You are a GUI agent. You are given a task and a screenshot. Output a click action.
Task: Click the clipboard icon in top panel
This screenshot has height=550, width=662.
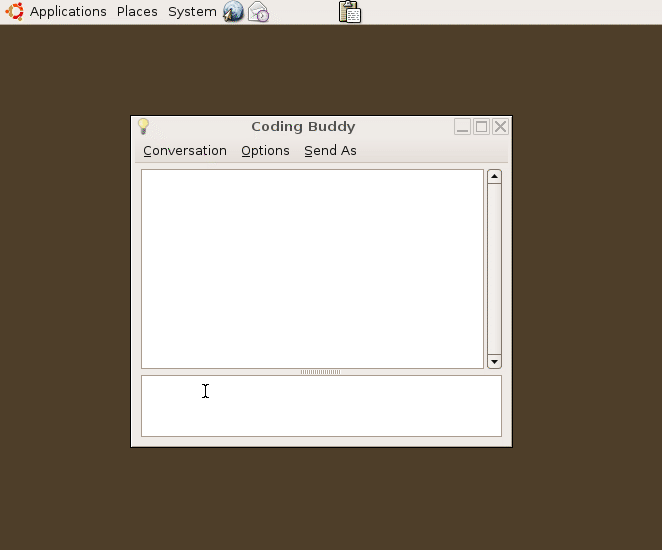(350, 12)
